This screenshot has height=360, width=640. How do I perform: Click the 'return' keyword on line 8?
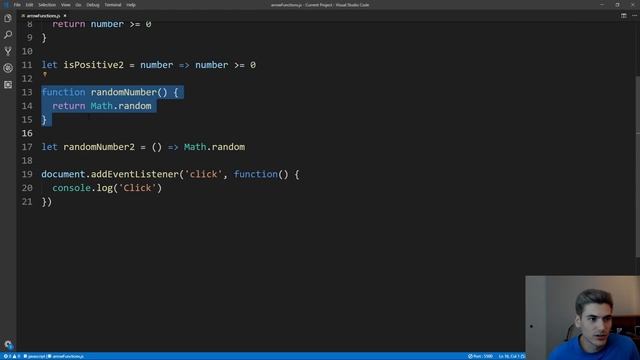(x=69, y=24)
